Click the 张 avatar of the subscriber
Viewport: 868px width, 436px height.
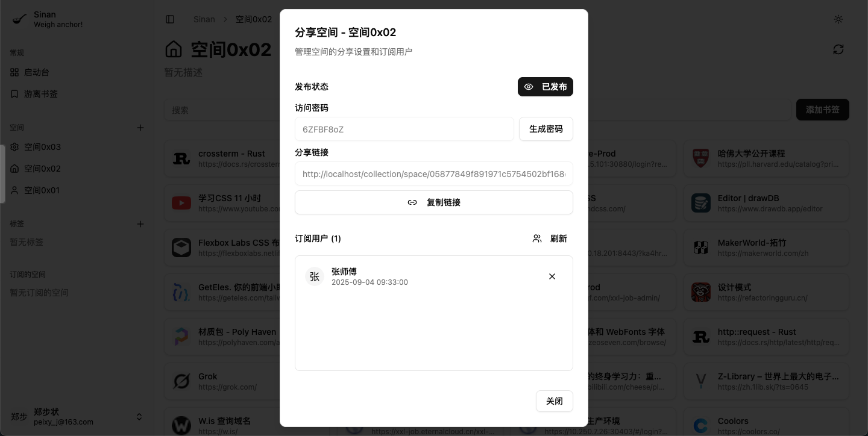pos(315,276)
